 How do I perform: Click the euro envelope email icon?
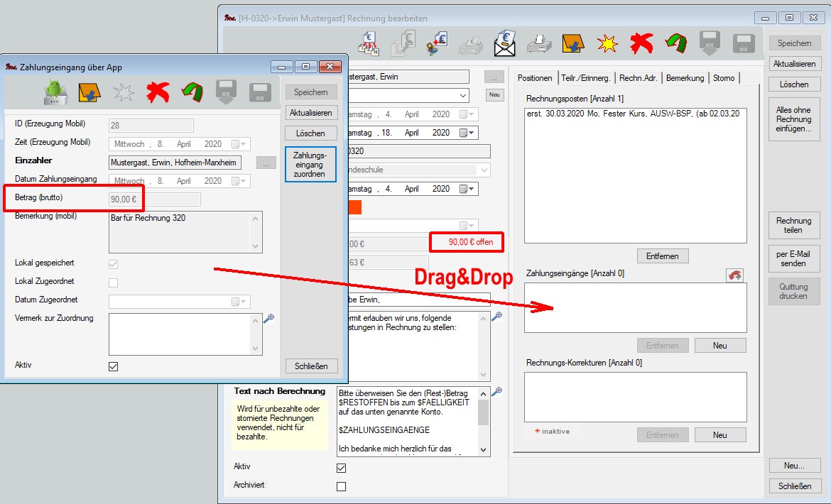[505, 44]
